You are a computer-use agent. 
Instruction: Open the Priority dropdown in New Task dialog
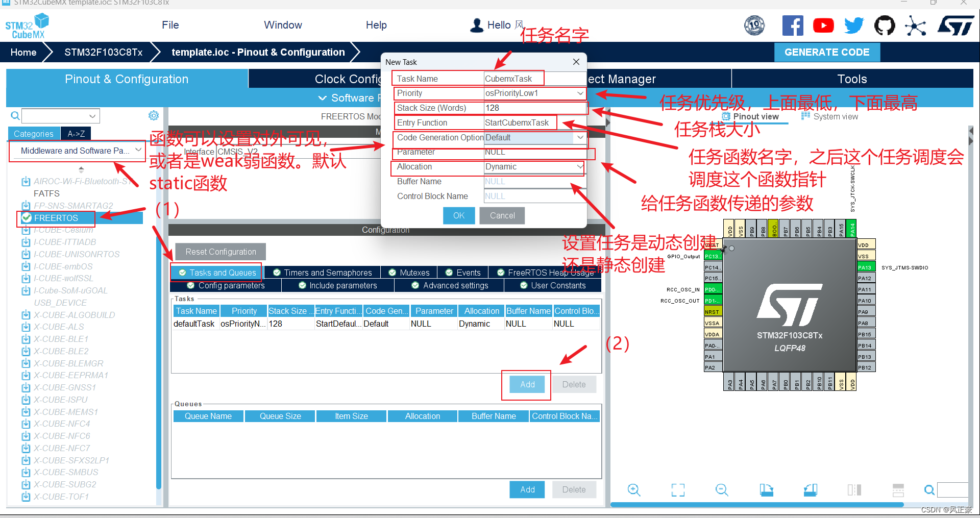[x=580, y=93]
